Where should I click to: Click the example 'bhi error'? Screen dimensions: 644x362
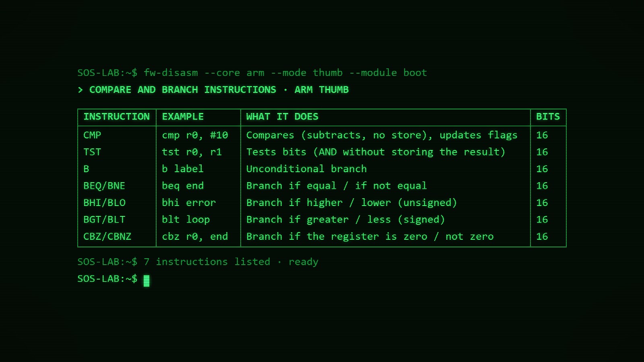[x=189, y=203]
